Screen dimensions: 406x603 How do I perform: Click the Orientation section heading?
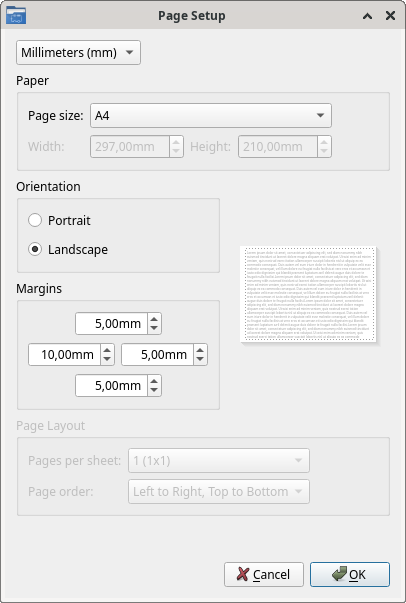(48, 187)
